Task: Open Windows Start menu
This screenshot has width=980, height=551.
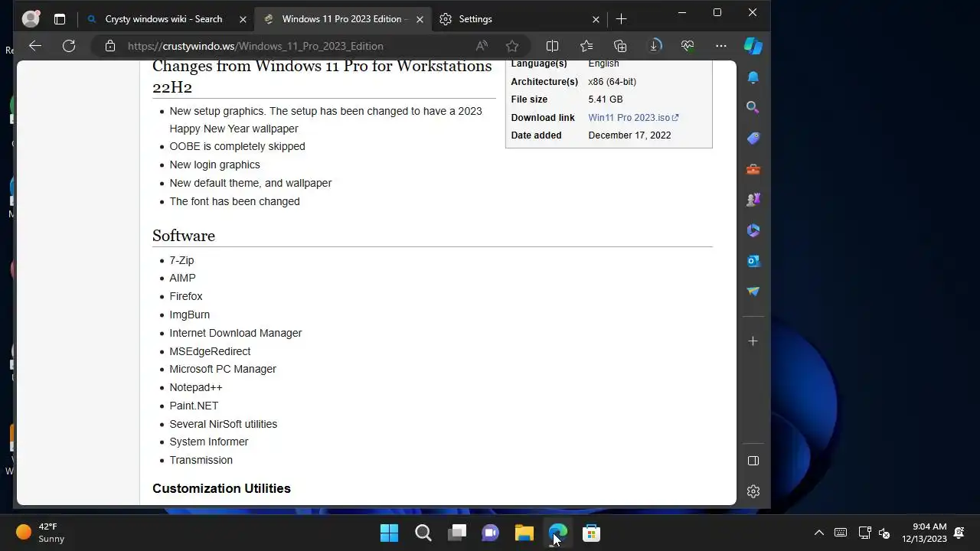Action: point(389,533)
